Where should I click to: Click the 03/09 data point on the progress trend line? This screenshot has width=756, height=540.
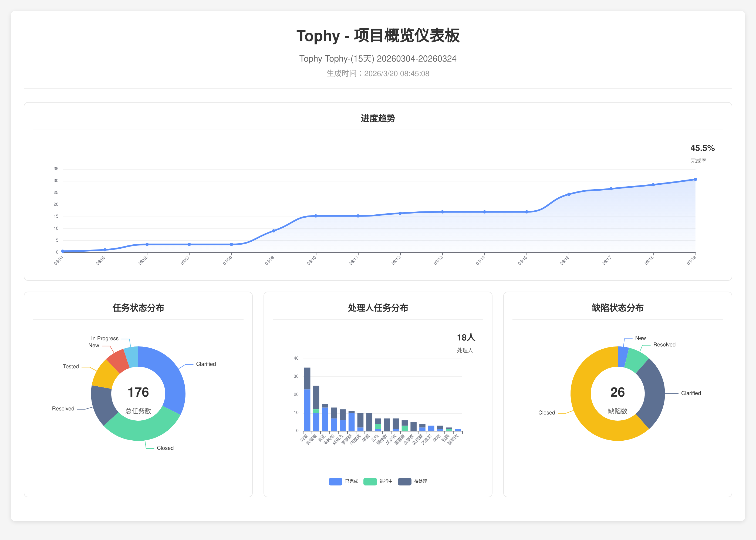pos(274,231)
